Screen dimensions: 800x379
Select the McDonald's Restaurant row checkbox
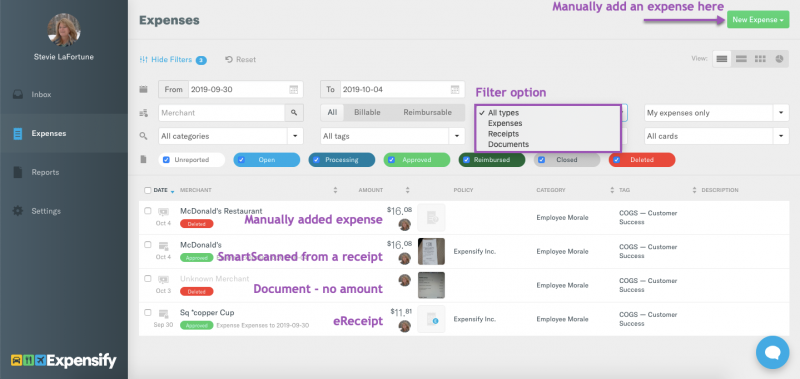pos(147,210)
